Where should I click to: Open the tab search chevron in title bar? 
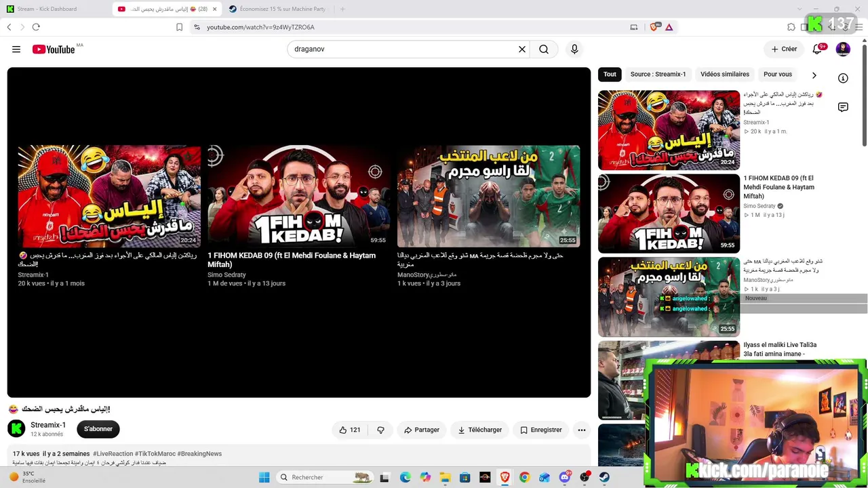(800, 9)
